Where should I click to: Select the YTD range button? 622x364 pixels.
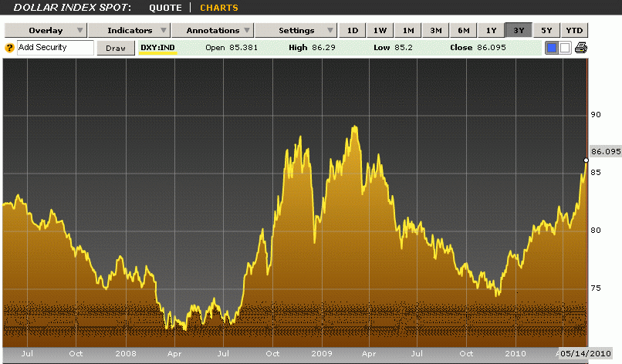574,31
